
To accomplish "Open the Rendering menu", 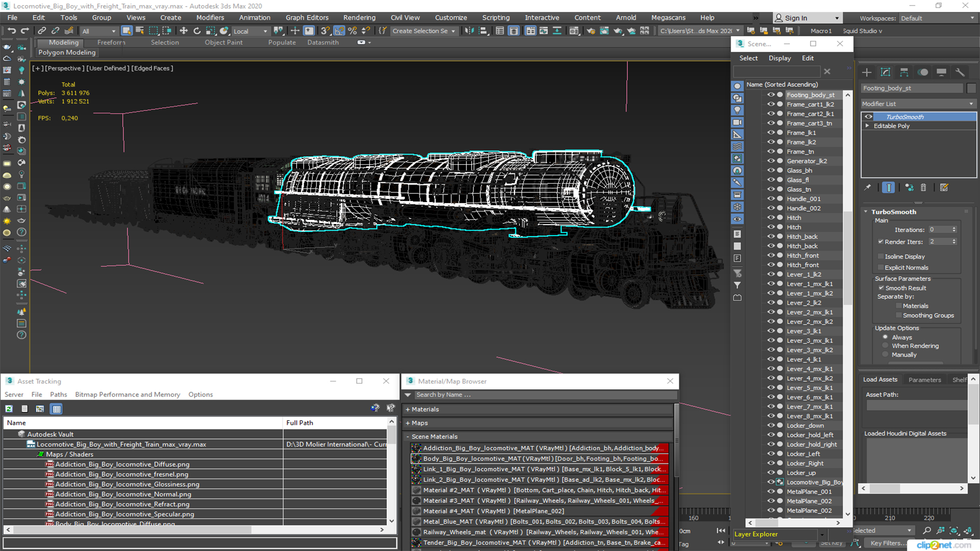I will pyautogui.click(x=359, y=17).
